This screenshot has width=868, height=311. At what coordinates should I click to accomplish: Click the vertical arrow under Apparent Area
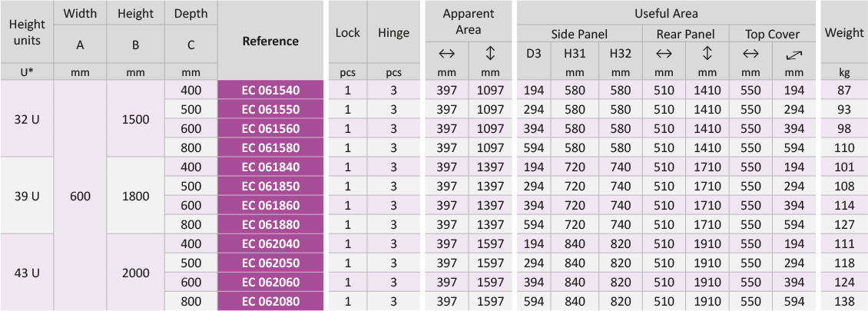(490, 54)
